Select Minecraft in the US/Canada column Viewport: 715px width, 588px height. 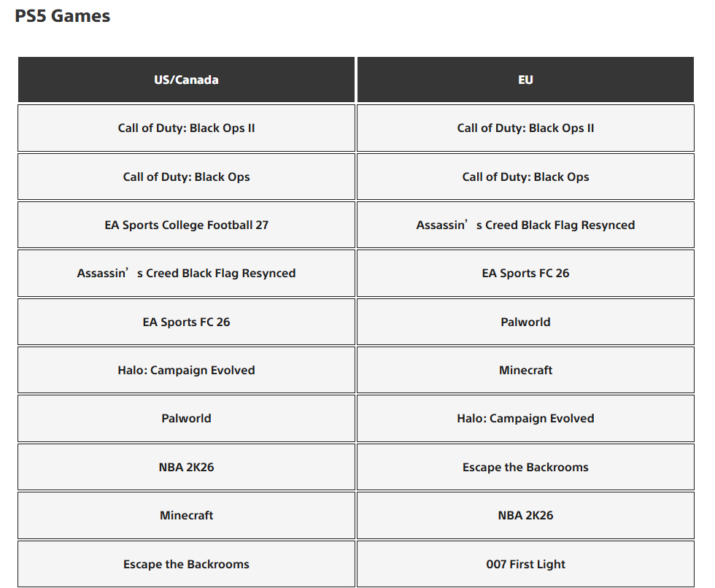click(x=186, y=515)
